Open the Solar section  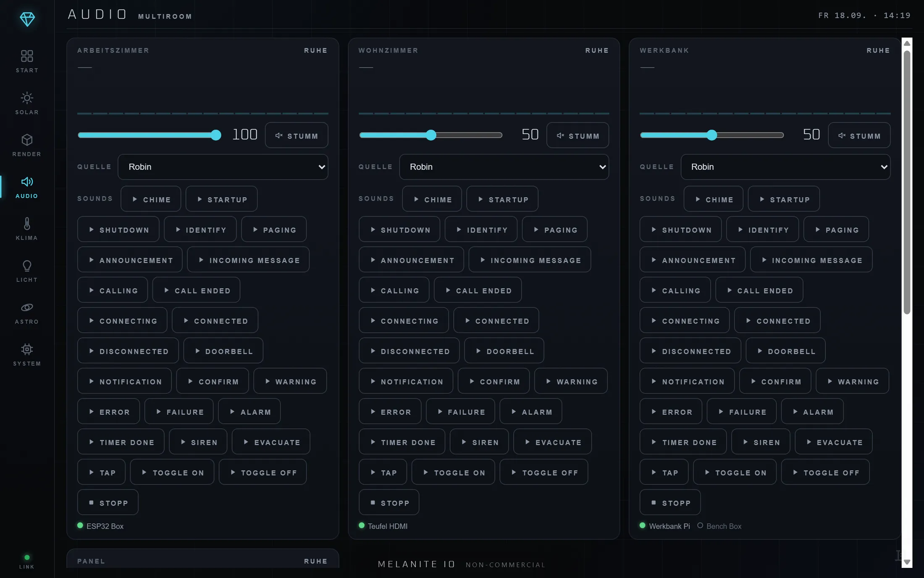(x=27, y=103)
